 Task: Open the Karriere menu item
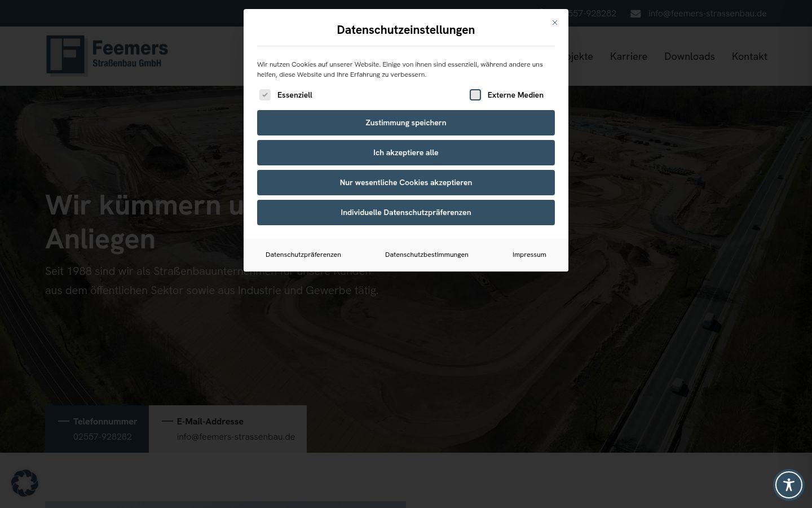(629, 56)
